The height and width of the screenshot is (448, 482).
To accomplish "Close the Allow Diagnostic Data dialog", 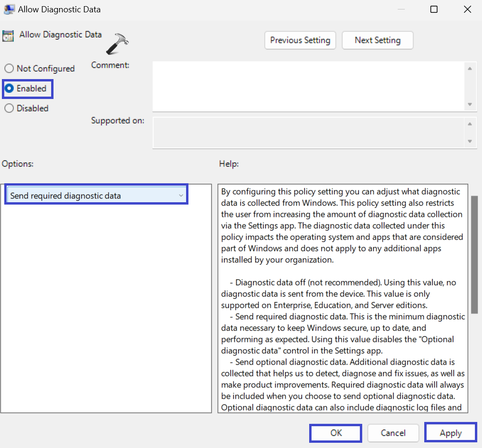I will pyautogui.click(x=467, y=9).
